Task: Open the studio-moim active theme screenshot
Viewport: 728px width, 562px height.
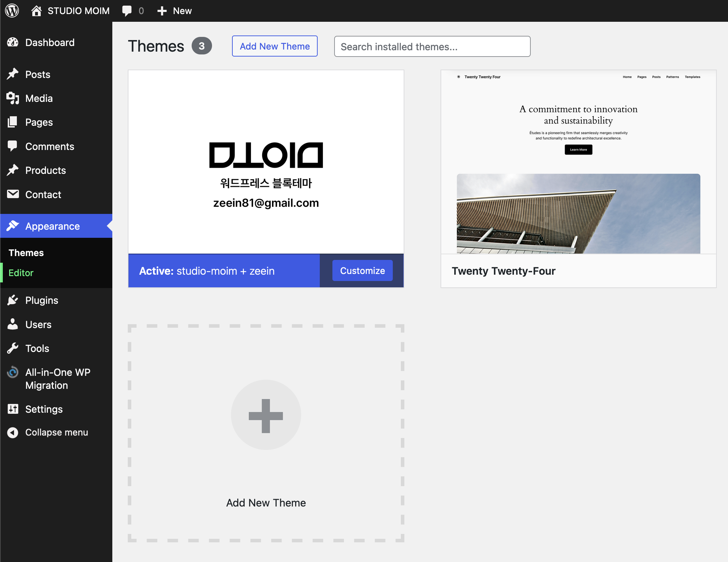Action: coord(266,162)
